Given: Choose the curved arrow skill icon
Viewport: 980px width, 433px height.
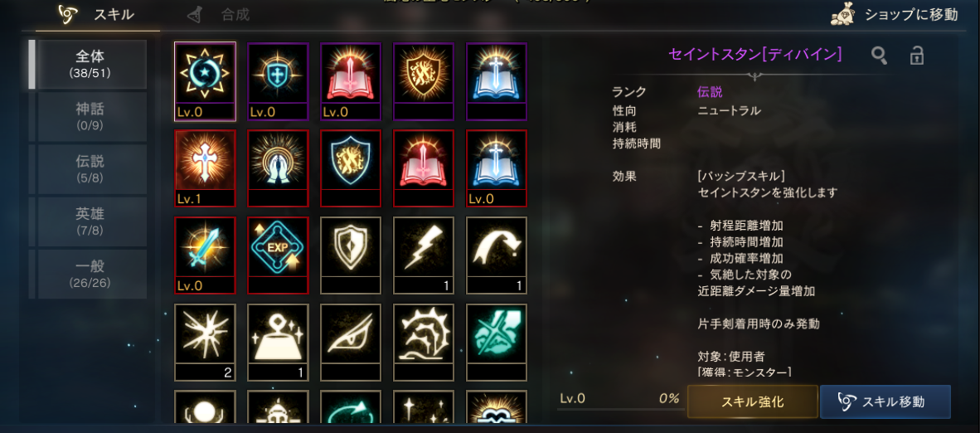Looking at the screenshot, I should (x=497, y=255).
